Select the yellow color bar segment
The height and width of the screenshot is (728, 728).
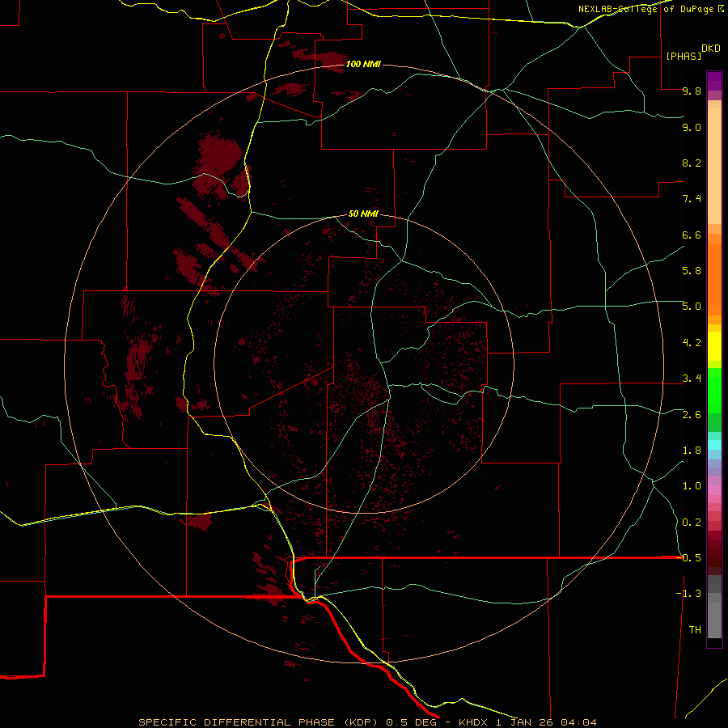[714, 346]
